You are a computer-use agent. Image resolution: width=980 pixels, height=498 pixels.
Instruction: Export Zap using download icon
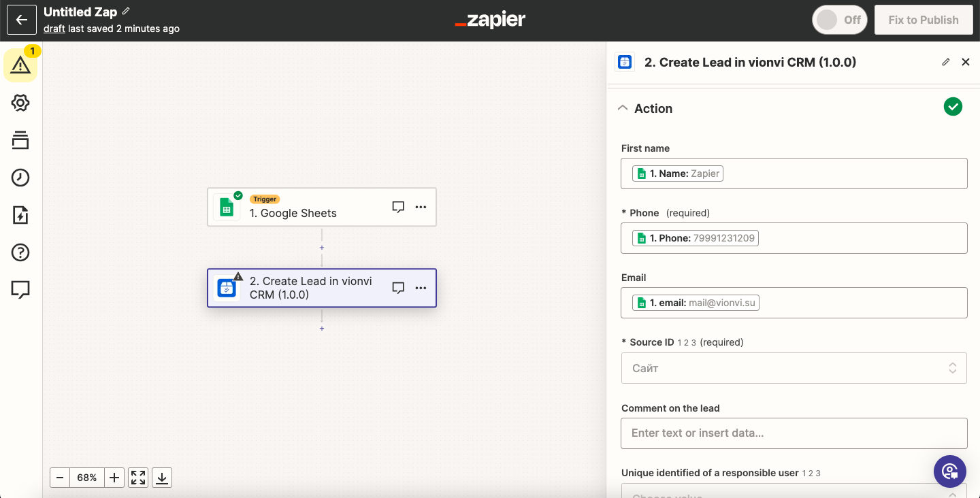tap(162, 478)
